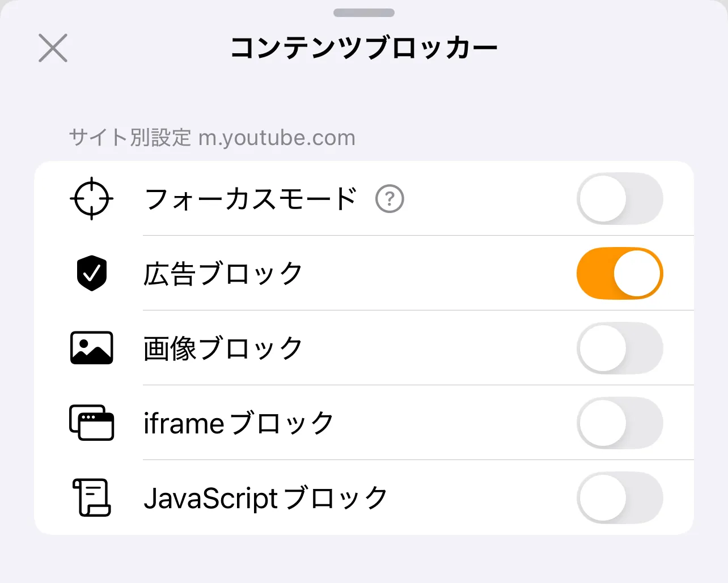Close the content blocker sheet

[53, 48]
